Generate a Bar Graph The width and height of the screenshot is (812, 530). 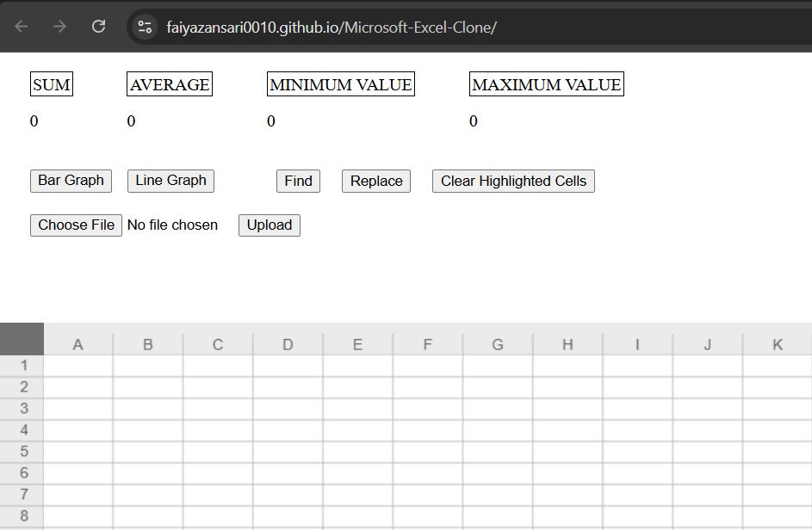pos(71,182)
